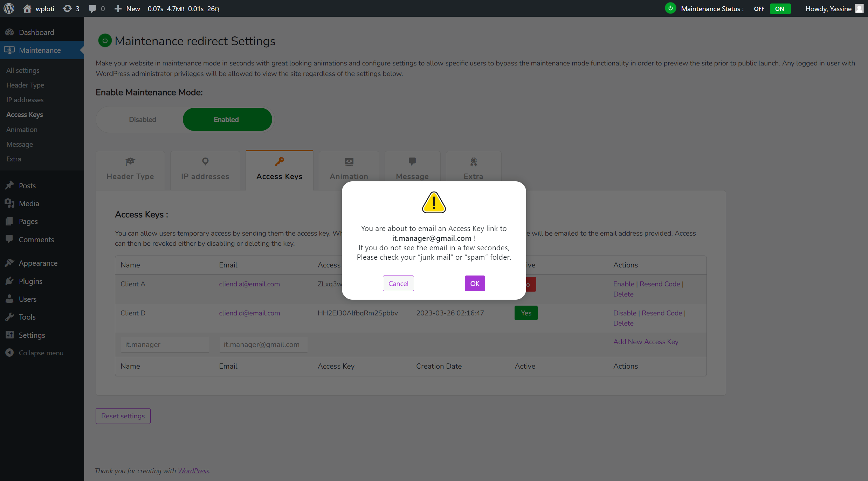Expand the All settings menu item

tap(22, 70)
